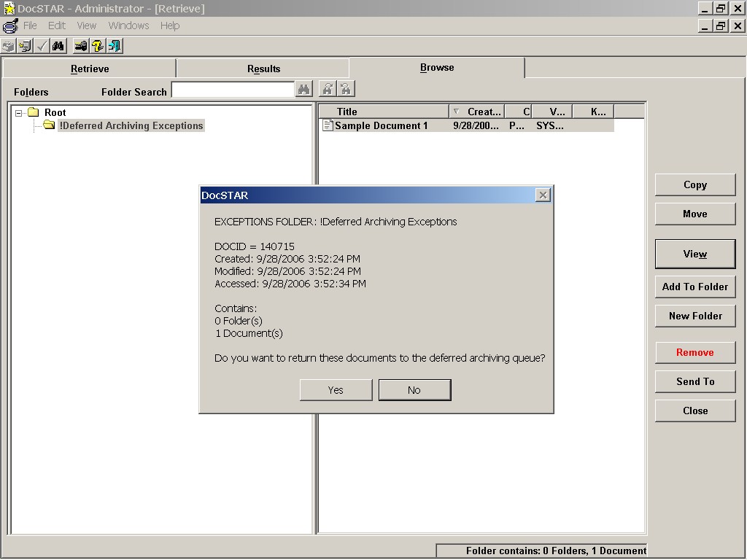Screen dimensions: 747x560
Task: Click No in the DocSTAR dialog
Action: pos(414,390)
